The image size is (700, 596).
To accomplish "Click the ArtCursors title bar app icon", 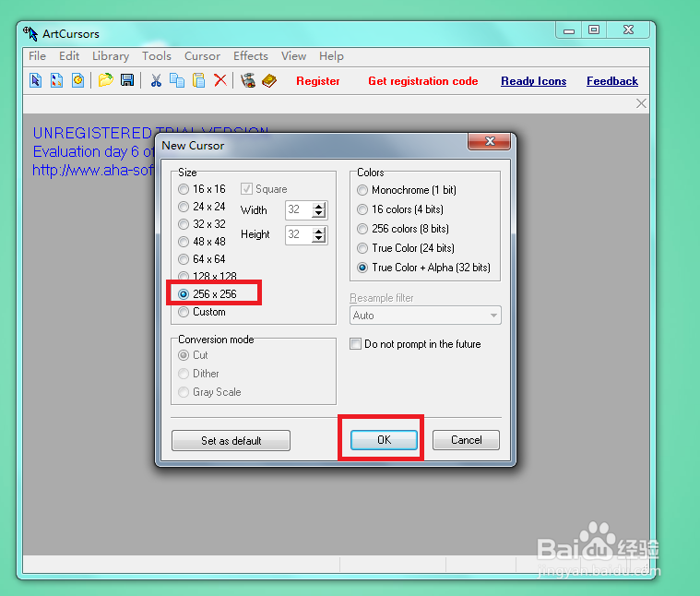I will click(30, 34).
